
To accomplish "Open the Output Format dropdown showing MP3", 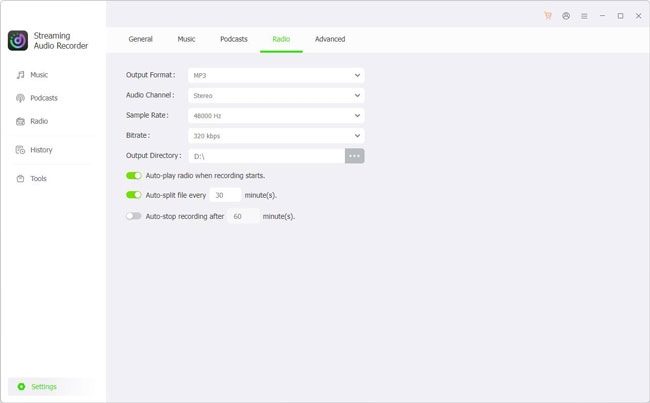I will tap(276, 75).
